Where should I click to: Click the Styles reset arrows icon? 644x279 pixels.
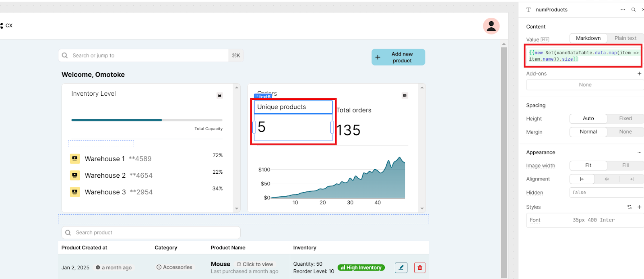[629, 207]
